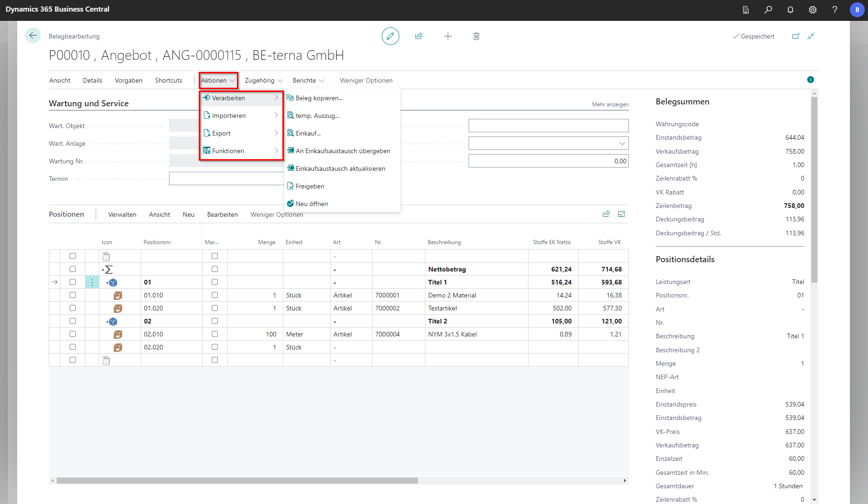The width and height of the screenshot is (868, 504).
Task: Click the back arrow button
Action: [33, 36]
